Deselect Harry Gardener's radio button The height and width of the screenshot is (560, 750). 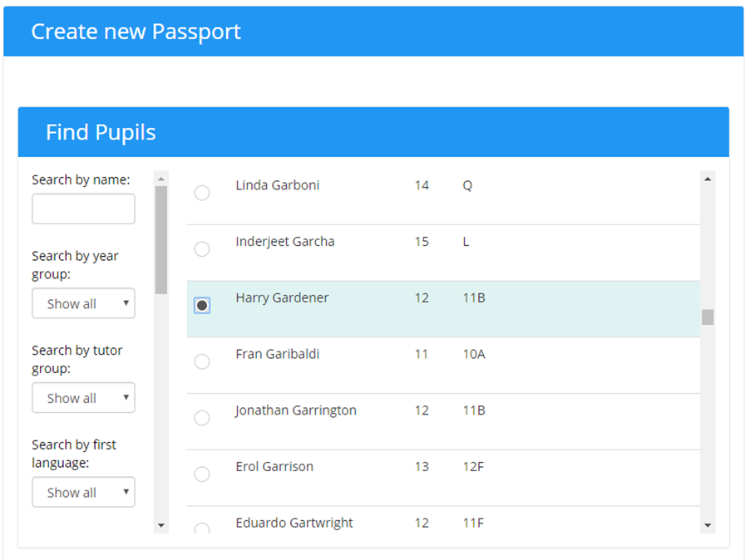pyautogui.click(x=202, y=305)
